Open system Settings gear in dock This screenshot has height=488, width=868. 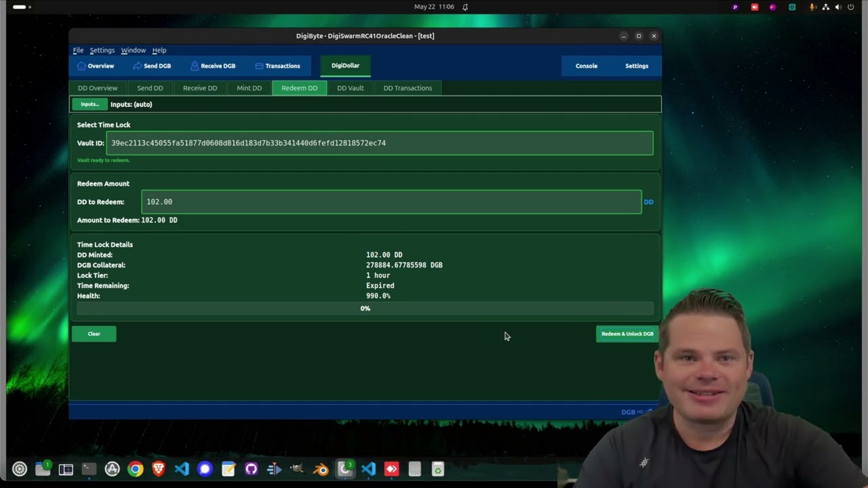coord(20,469)
